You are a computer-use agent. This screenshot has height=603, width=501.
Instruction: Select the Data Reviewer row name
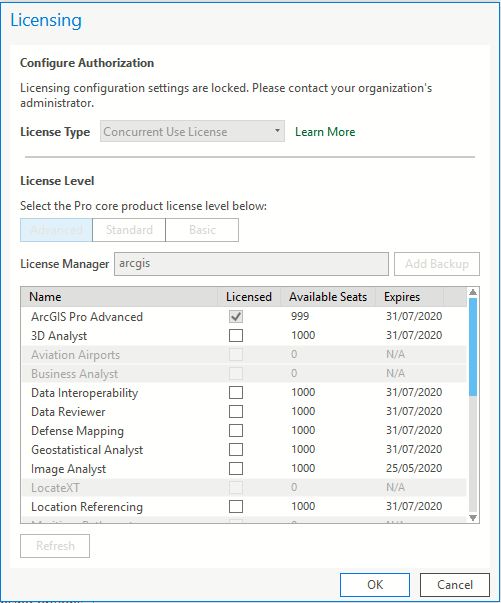[x=68, y=412]
